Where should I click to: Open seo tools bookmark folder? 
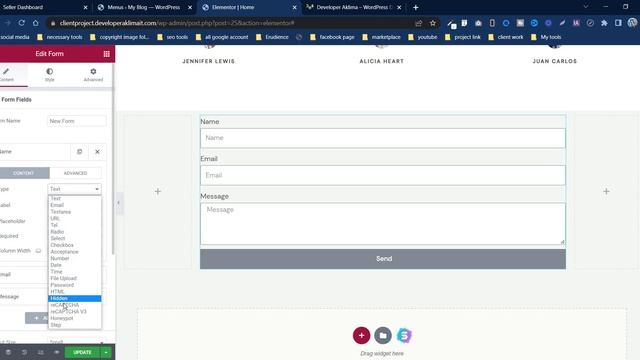[x=173, y=37]
